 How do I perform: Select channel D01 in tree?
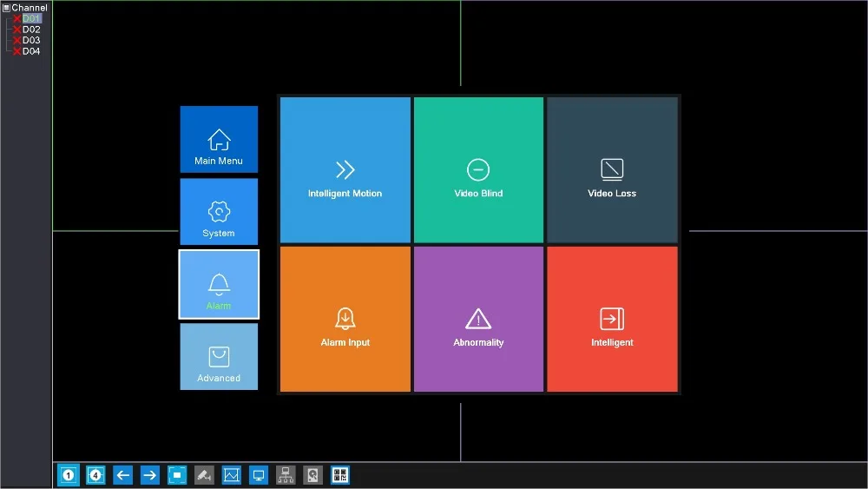coord(31,18)
